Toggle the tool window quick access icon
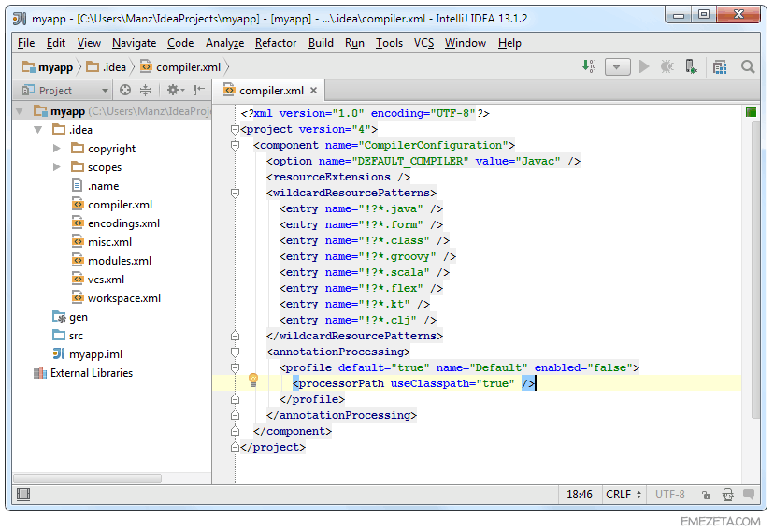Viewport: 774px width, 532px height. coord(23,494)
